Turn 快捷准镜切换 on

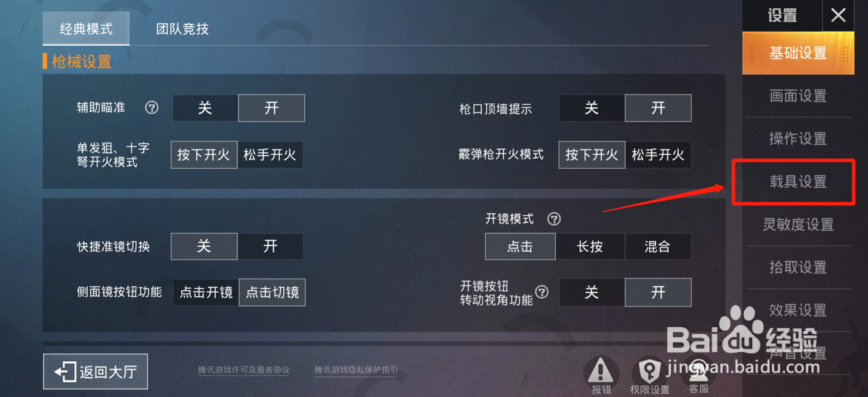click(270, 246)
